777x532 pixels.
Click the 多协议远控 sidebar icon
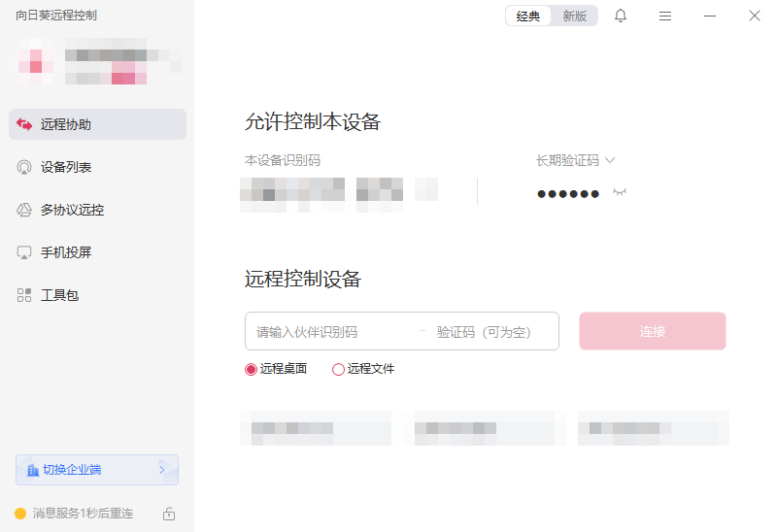pyautogui.click(x=23, y=210)
